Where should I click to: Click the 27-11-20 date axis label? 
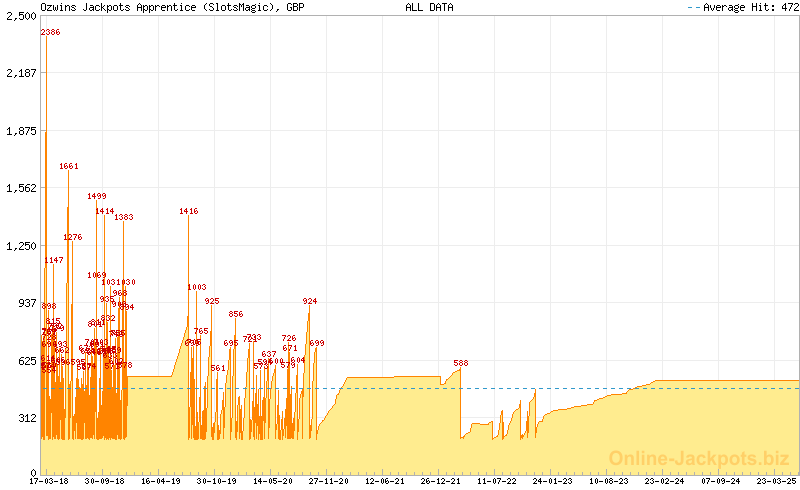click(329, 481)
